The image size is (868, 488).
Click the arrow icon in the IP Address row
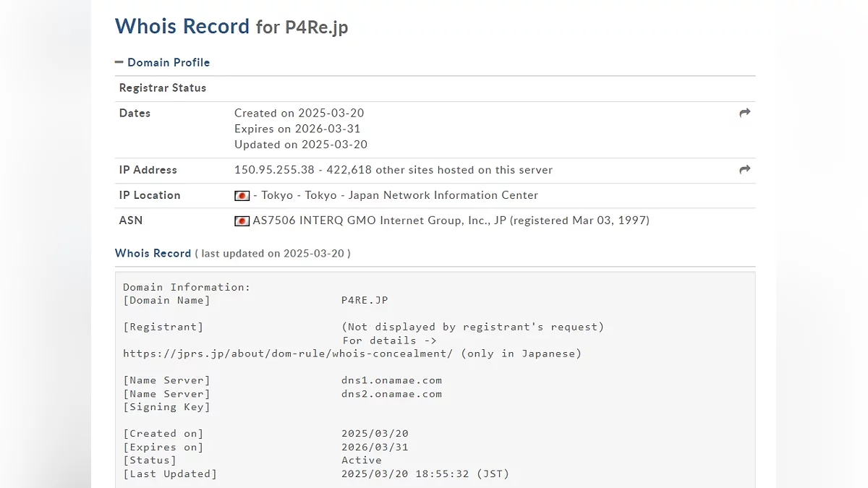(745, 170)
